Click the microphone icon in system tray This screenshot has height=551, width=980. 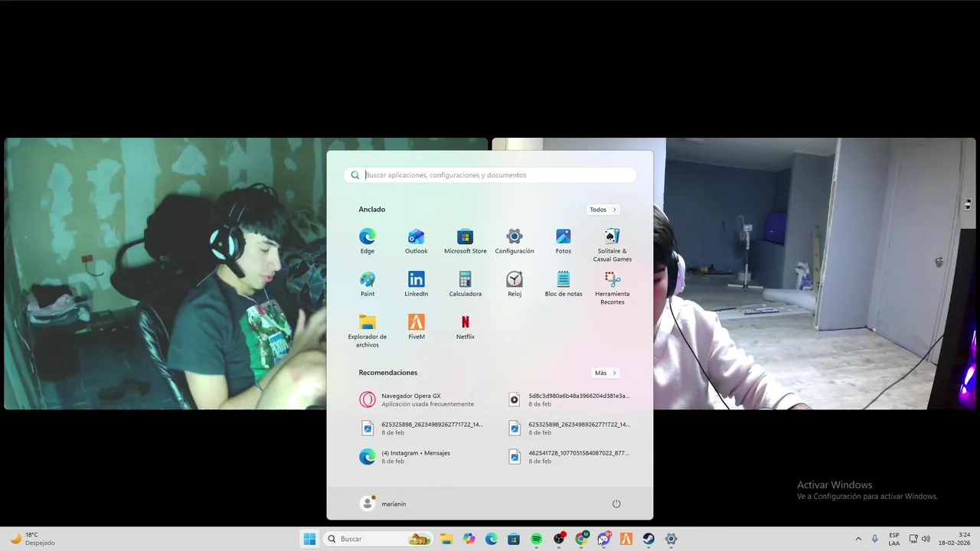point(875,539)
